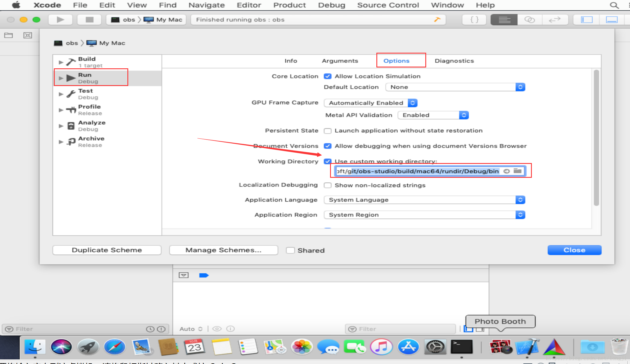Viewport: 630px width, 364px height.
Task: Open the Xcode application menu
Action: (47, 5)
